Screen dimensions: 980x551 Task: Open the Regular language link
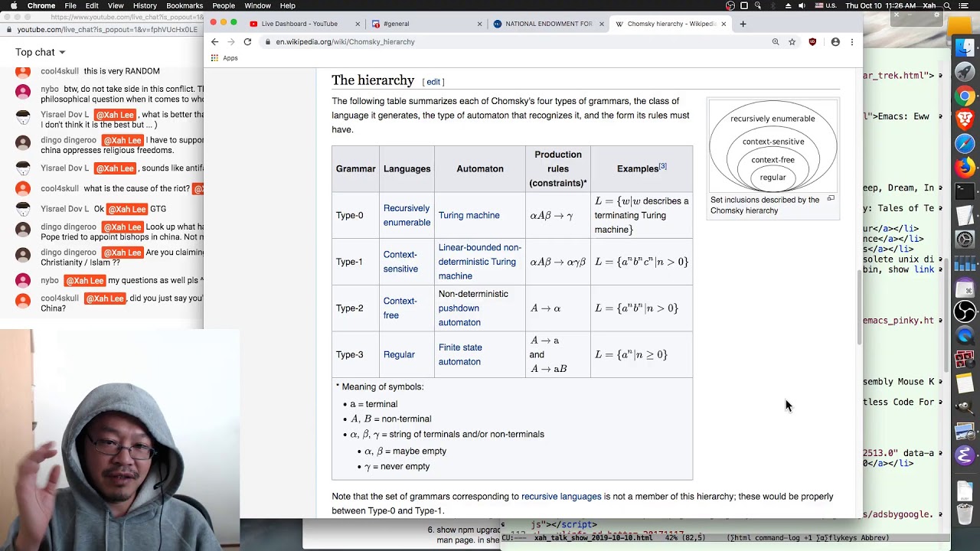pos(399,354)
